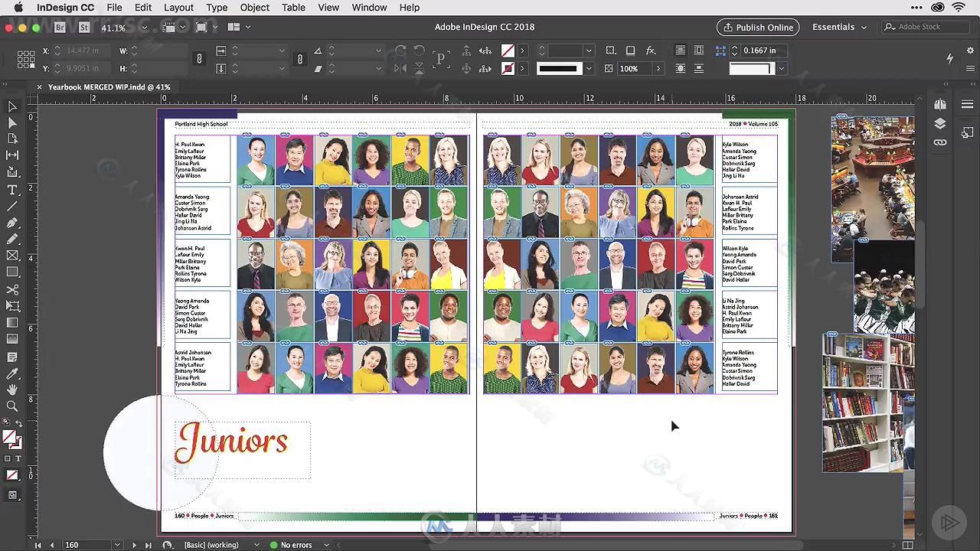Select the Rectangle tool
Image resolution: width=980 pixels, height=551 pixels.
click(11, 272)
